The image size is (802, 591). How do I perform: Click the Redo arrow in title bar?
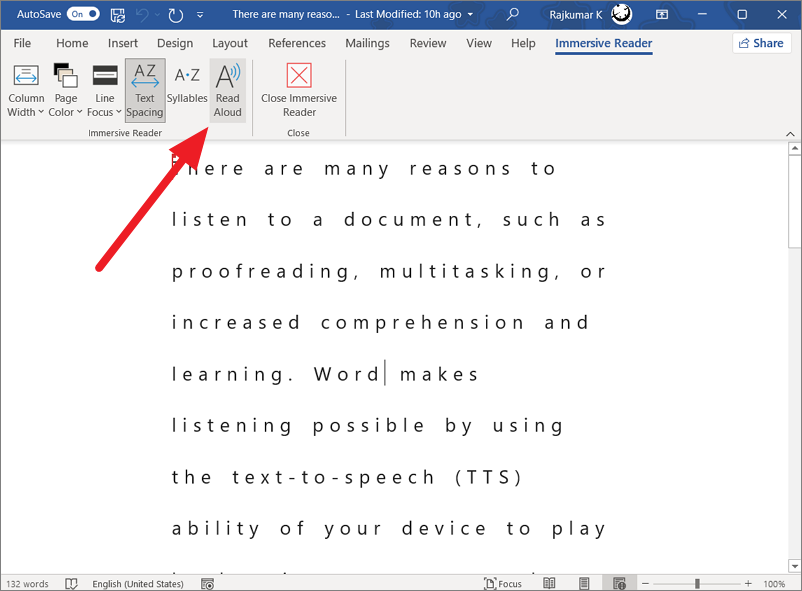pos(176,15)
